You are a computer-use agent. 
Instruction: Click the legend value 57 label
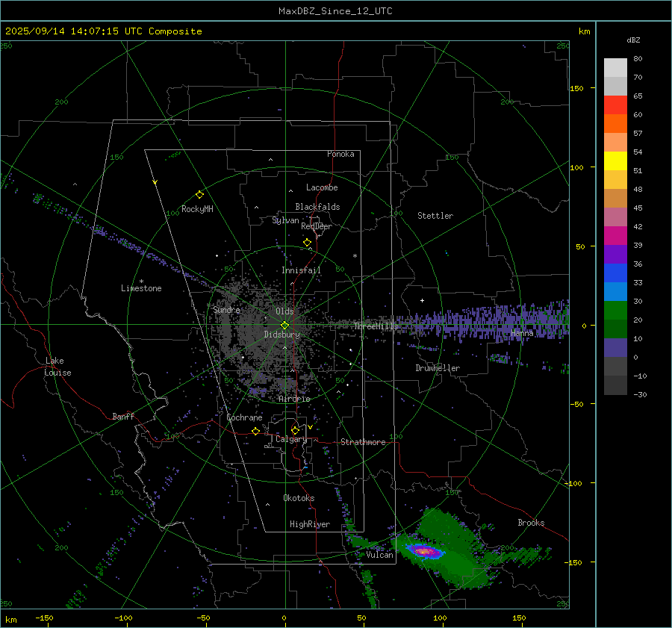(x=638, y=134)
